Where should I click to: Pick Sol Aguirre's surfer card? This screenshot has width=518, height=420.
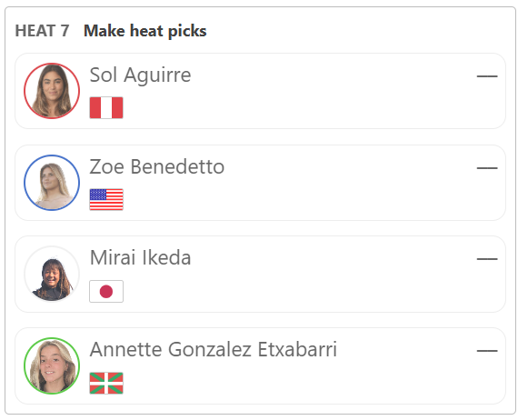260,91
